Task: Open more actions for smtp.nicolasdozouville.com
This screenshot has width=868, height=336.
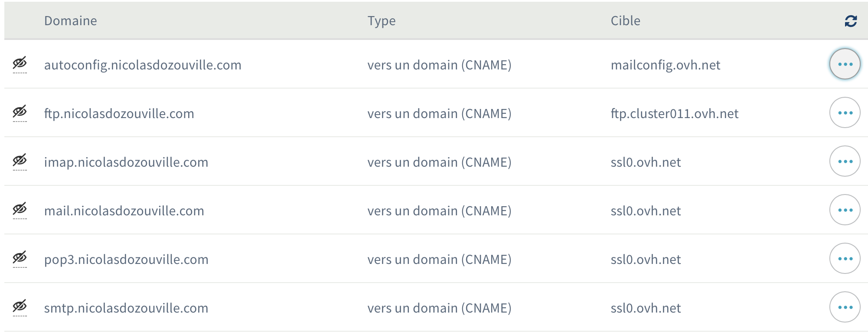Action: 845,307
